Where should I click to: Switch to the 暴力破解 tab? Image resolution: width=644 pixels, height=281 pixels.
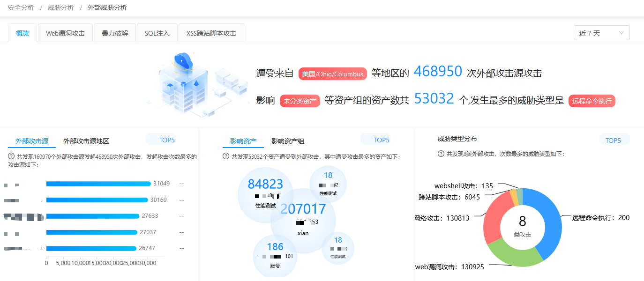(114, 32)
